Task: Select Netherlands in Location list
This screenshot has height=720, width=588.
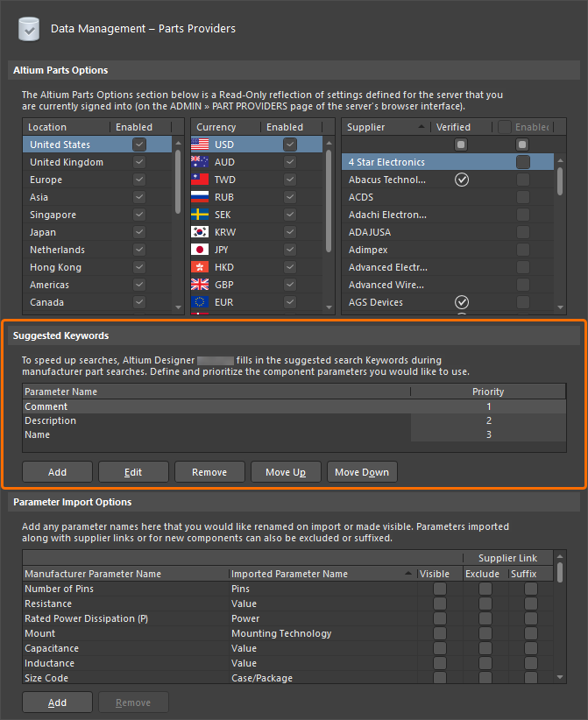Action: coord(97,250)
